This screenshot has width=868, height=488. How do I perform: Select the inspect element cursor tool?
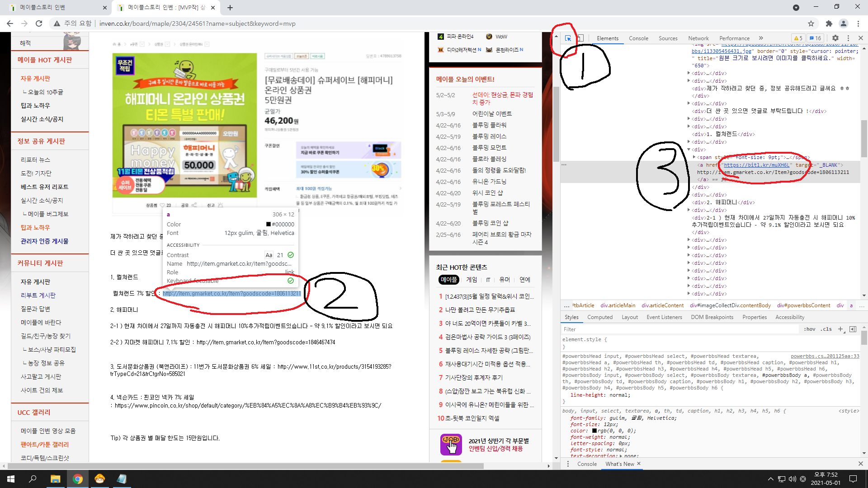(568, 38)
